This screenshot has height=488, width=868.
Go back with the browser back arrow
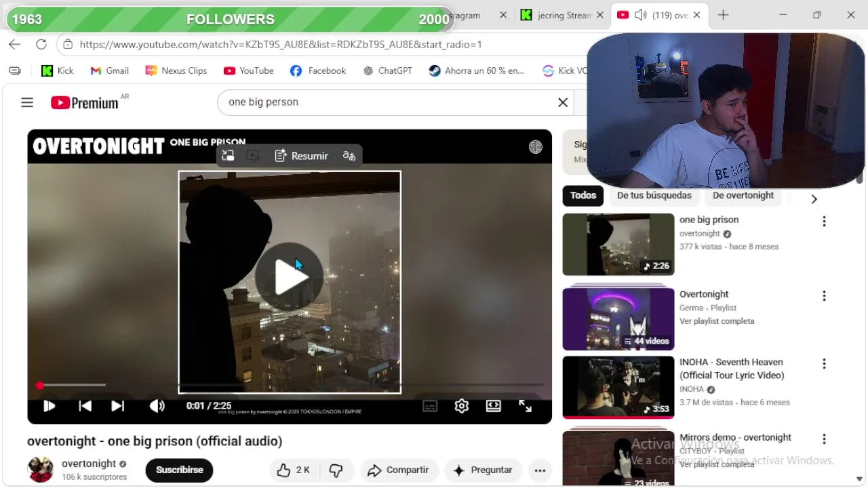[x=15, y=44]
